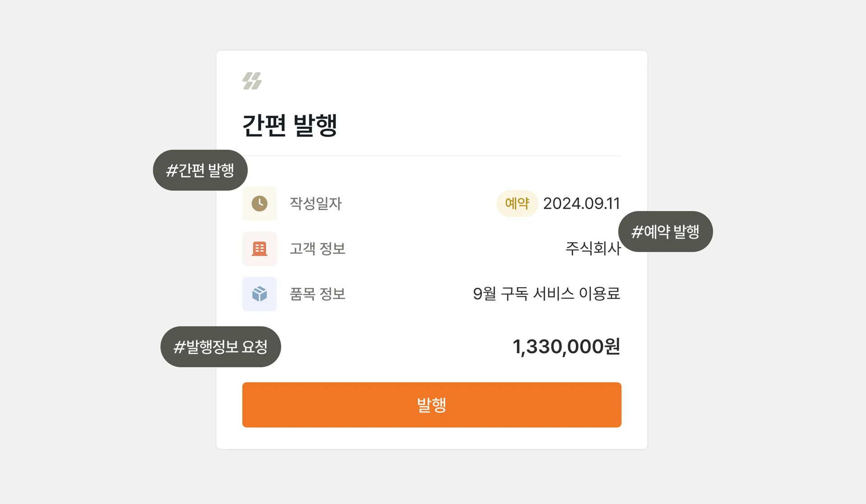Select the item text 9월 구독 서비스 이용료
The width and height of the screenshot is (866, 504).
(x=547, y=294)
